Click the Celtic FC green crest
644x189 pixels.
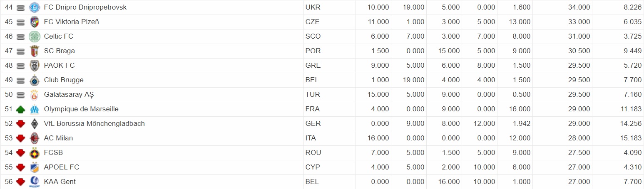pyautogui.click(x=34, y=37)
